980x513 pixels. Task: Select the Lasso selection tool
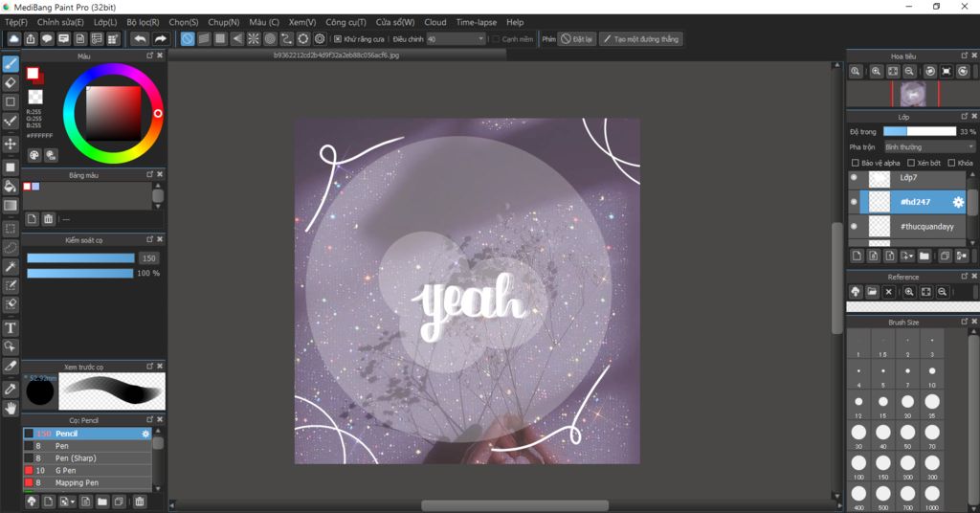pos(11,248)
